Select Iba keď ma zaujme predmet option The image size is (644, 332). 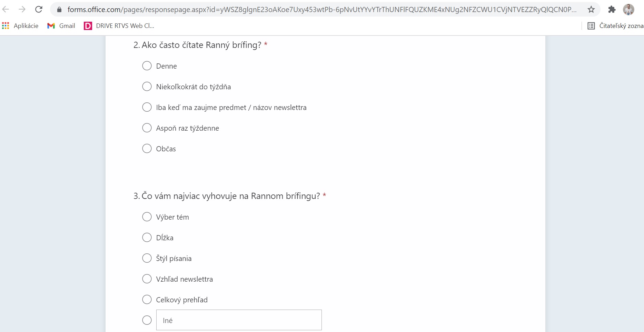pyautogui.click(x=147, y=107)
